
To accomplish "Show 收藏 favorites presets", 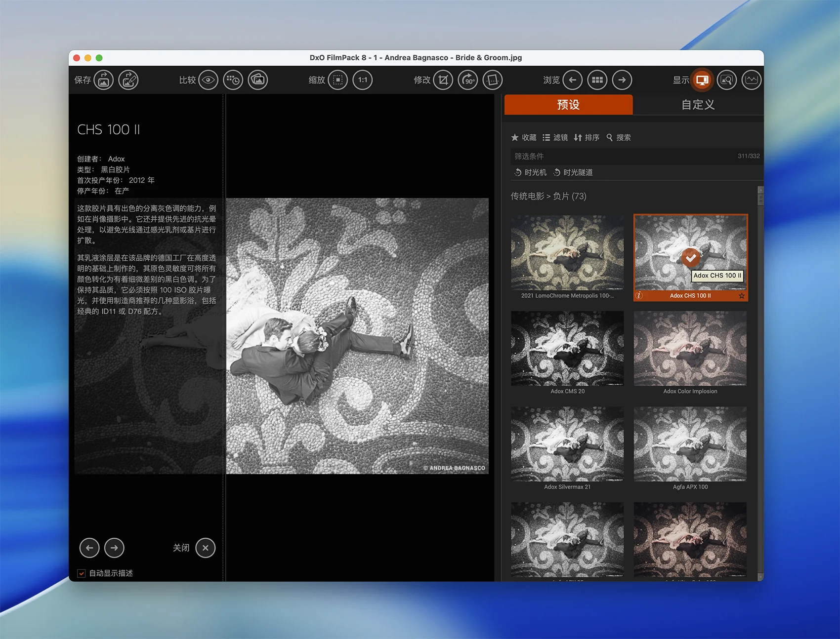I will pyautogui.click(x=524, y=137).
